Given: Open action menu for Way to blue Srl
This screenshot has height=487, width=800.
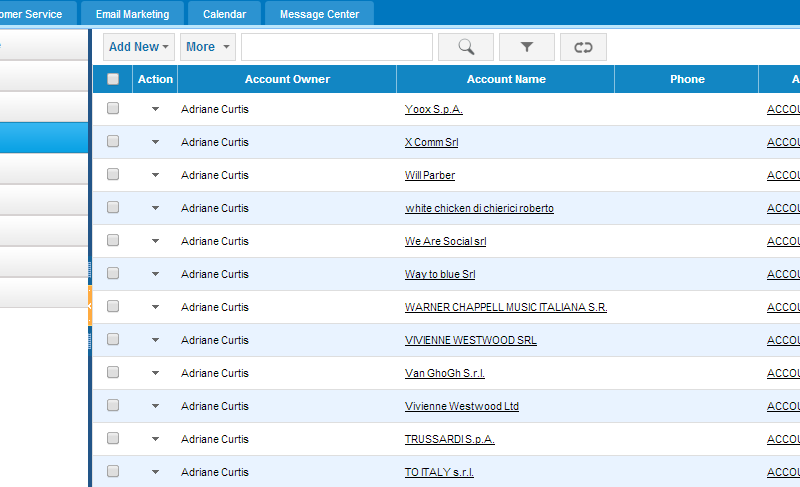Looking at the screenshot, I should (x=156, y=274).
